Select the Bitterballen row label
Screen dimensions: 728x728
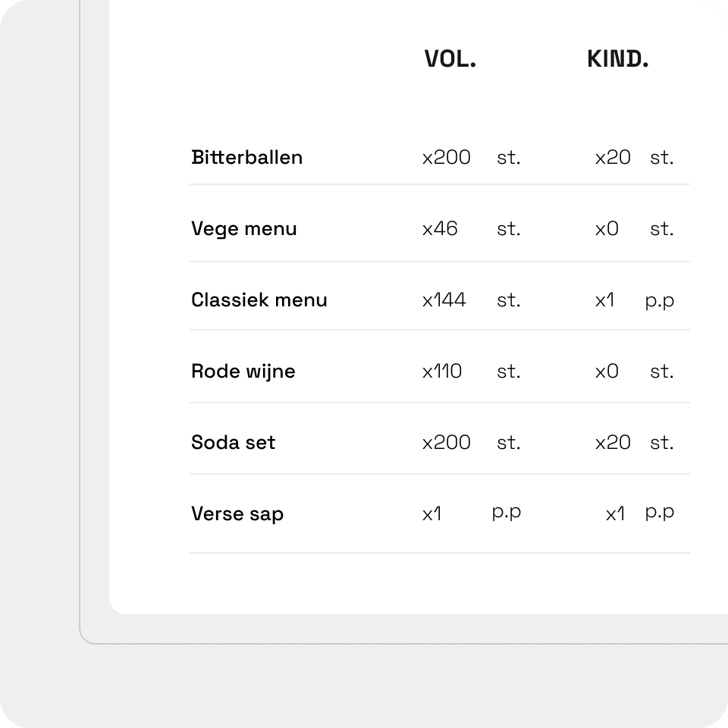pyautogui.click(x=246, y=157)
